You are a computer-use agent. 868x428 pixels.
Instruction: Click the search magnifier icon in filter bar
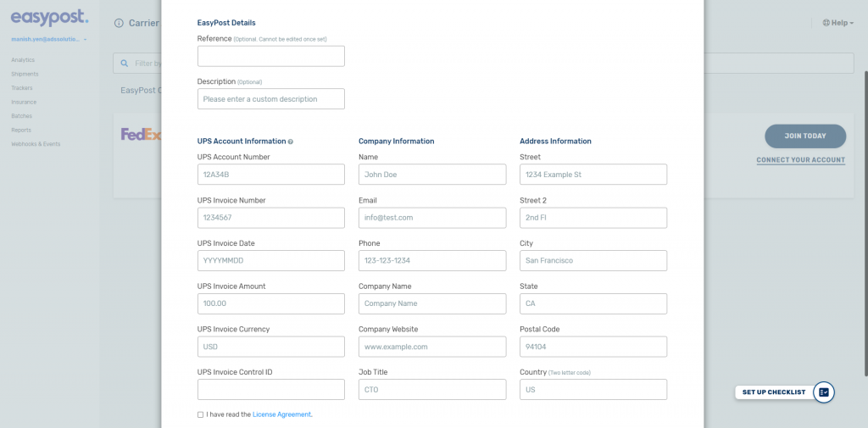(x=125, y=64)
